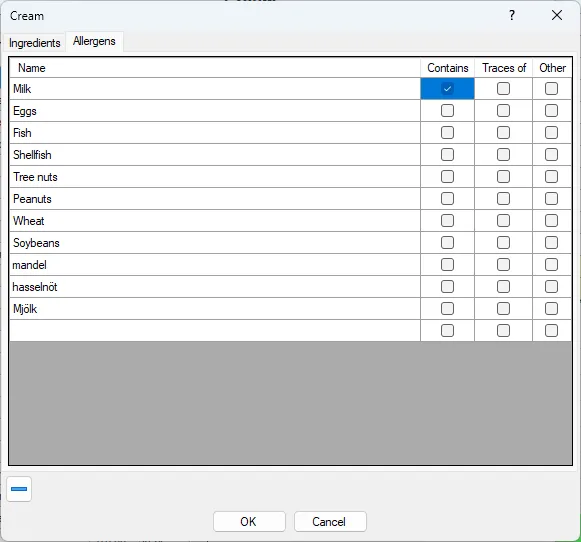Switch to the Ingredients tab
Image resolution: width=581 pixels, height=542 pixels.
(34, 43)
